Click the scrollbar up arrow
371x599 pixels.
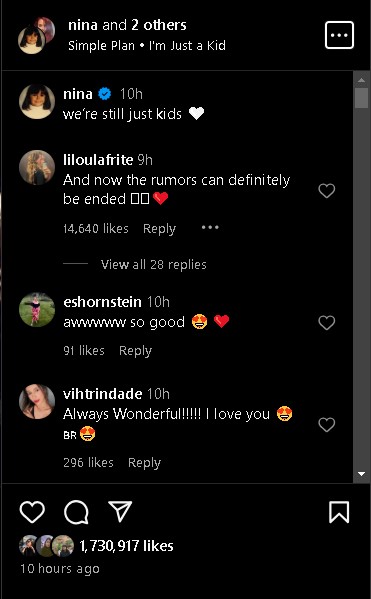[x=361, y=80]
